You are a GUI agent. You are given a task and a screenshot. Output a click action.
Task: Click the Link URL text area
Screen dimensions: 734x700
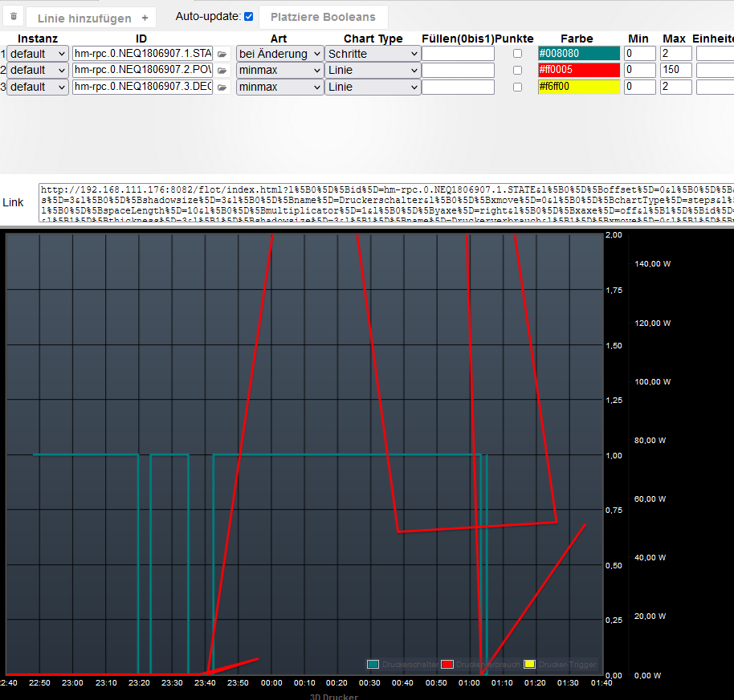pyautogui.click(x=386, y=202)
